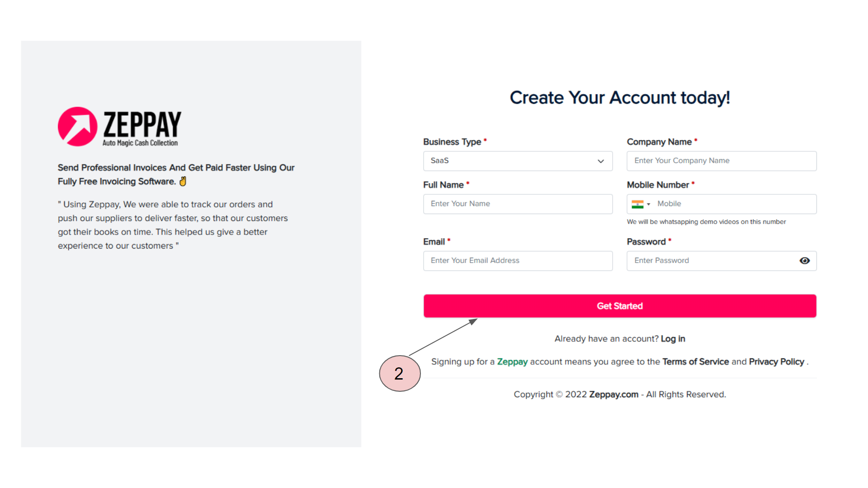Focus the Company Name input field
This screenshot has width=868, height=488.
pos(721,161)
